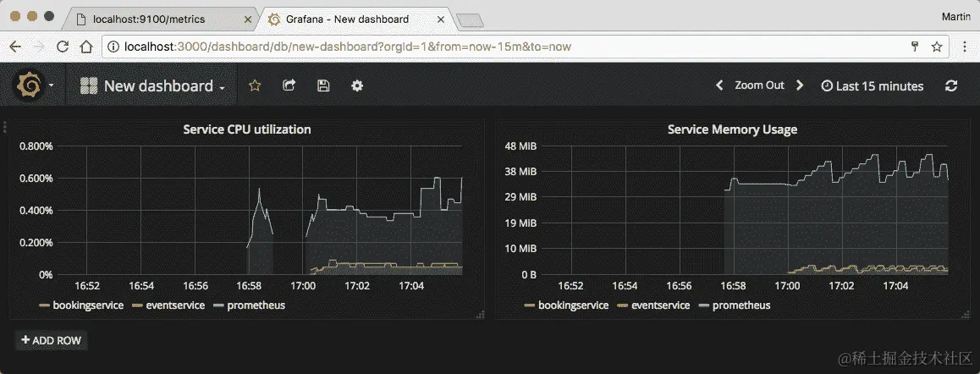Open the Service CPU utilization panel title menu

point(247,129)
